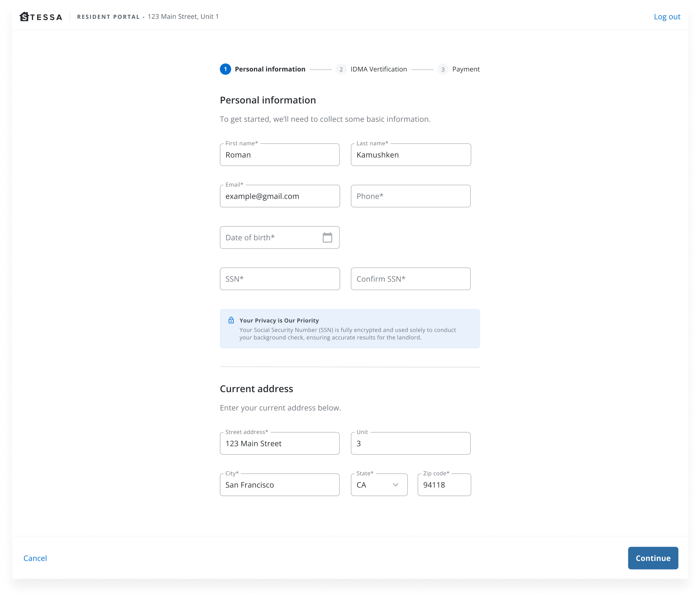The image size is (700, 599).
Task: Click the Continue button
Action: click(x=653, y=558)
